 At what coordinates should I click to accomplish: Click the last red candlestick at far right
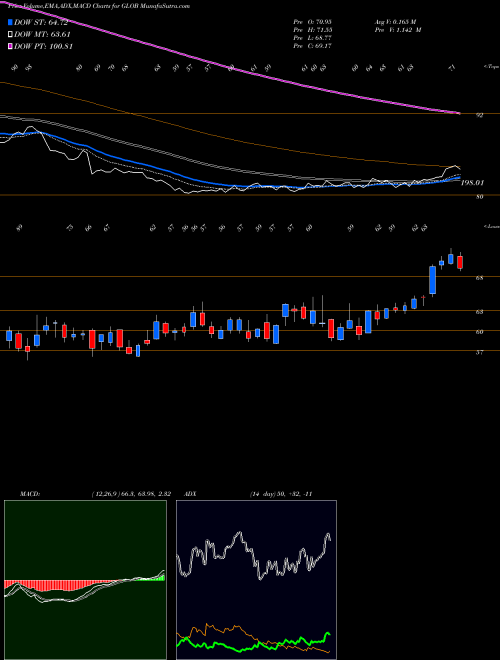[460, 262]
